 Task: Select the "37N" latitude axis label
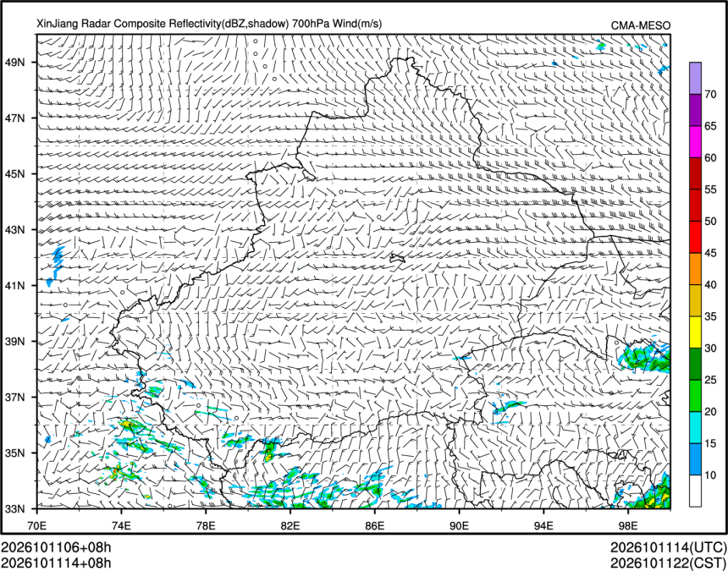(14, 397)
